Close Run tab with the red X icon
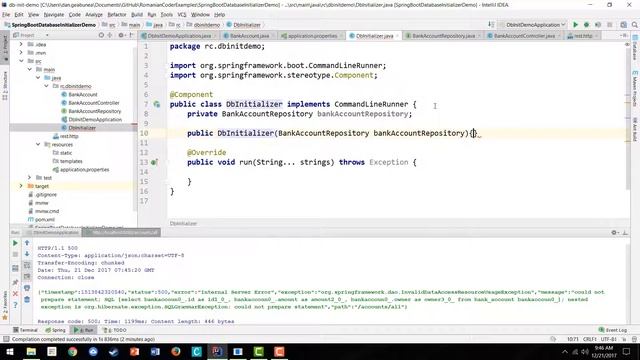The width and height of the screenshot is (640, 360). tap(15, 293)
